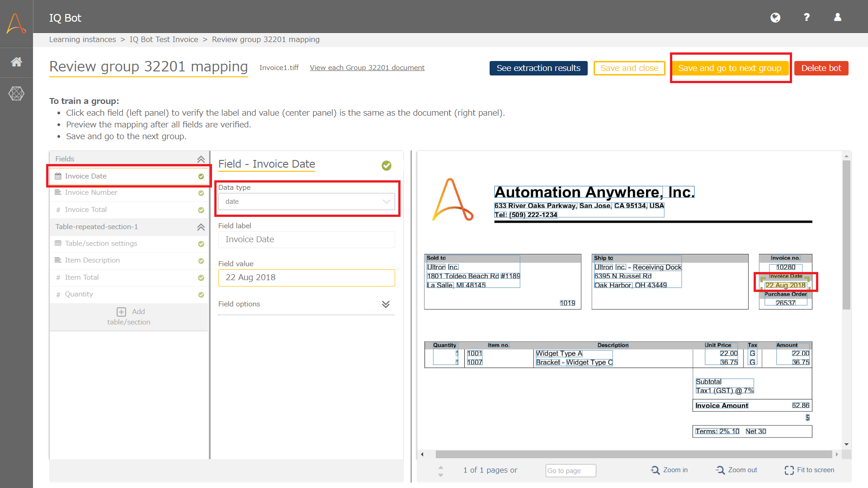The height and width of the screenshot is (488, 868).
Task: Select the Invoice Date field
Action: tap(129, 176)
